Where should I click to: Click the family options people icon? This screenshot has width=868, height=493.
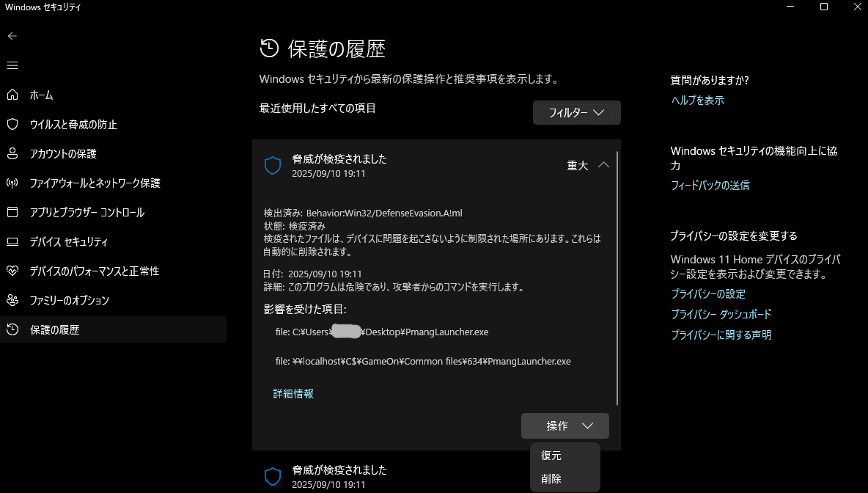click(x=12, y=300)
